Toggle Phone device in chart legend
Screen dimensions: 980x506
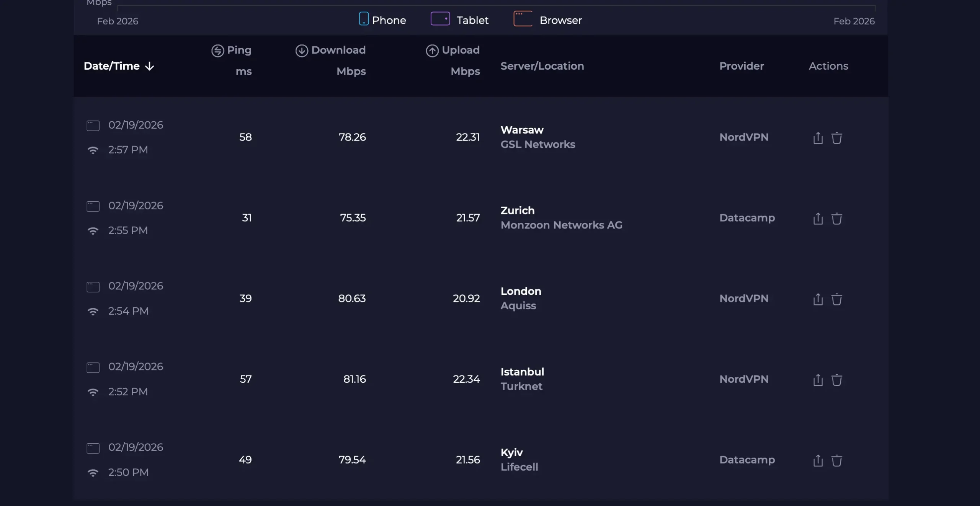[x=382, y=20]
